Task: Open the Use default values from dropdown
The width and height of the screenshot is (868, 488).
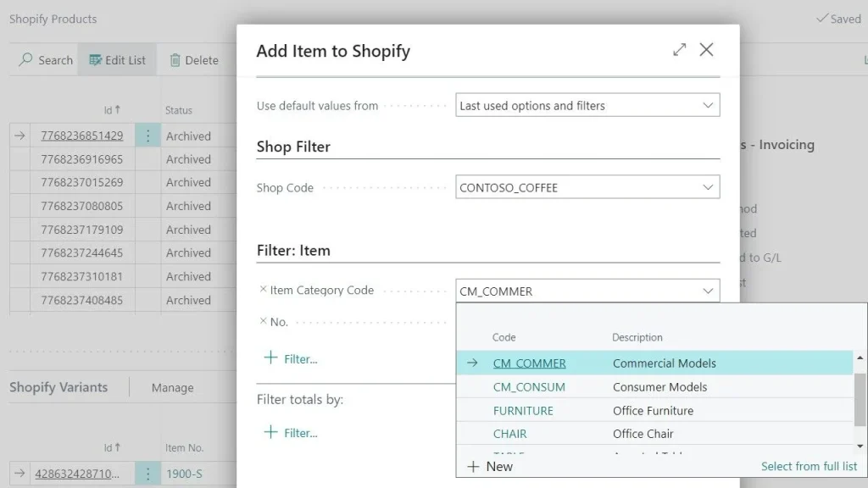Action: 708,106
